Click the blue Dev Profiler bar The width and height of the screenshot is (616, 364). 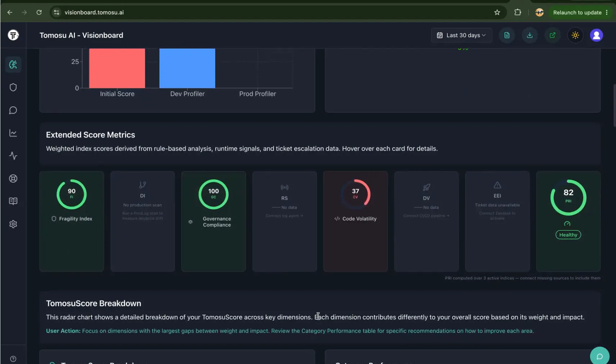[x=187, y=68]
